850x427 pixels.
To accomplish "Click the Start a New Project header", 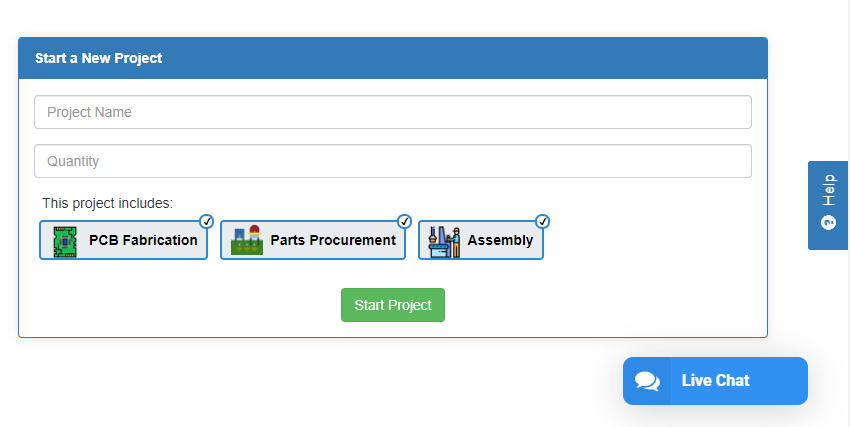I will [x=99, y=58].
